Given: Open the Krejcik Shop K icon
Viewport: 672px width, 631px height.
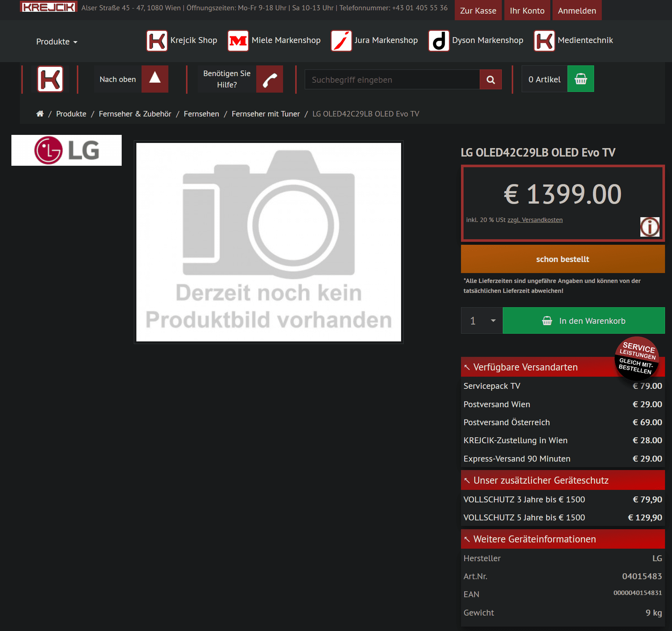Looking at the screenshot, I should coord(157,41).
